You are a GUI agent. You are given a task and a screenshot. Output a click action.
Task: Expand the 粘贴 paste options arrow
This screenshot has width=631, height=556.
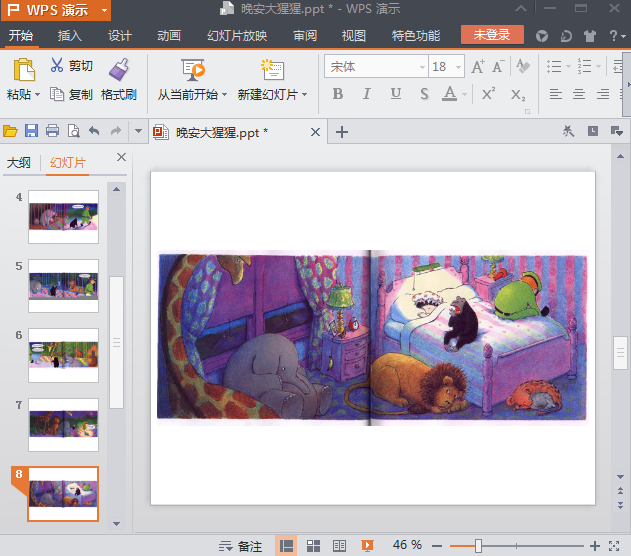(37, 95)
